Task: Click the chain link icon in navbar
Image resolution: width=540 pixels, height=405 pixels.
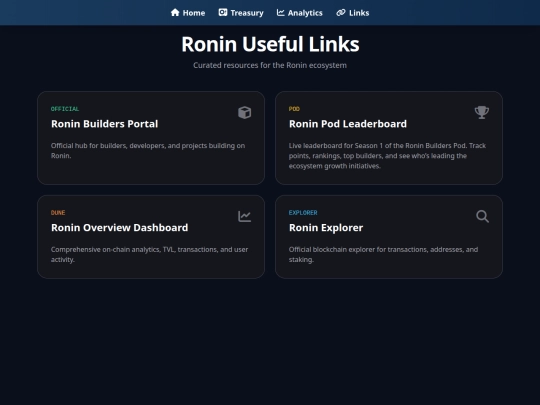Action: point(341,12)
